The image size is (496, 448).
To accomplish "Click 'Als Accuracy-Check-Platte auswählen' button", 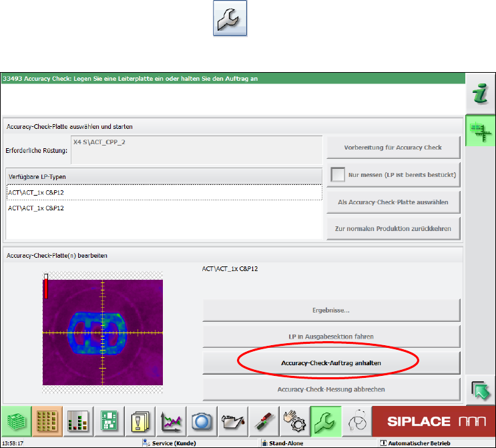I will point(393,202).
